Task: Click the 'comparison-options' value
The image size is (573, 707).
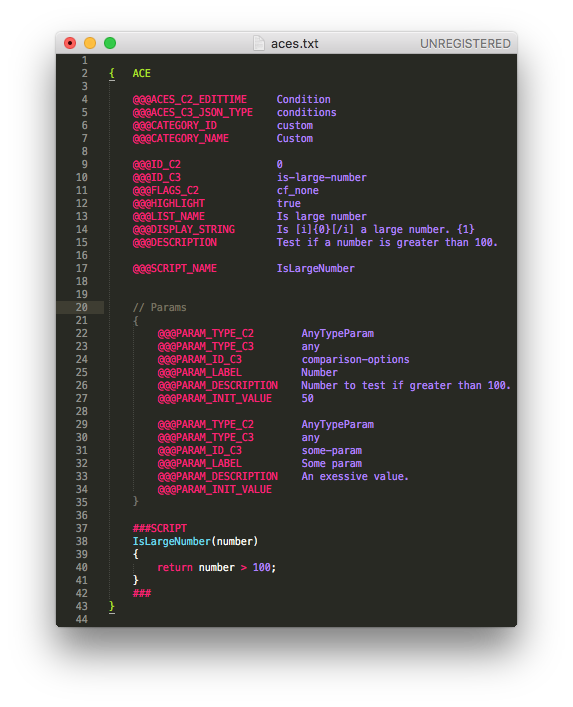Action: tap(355, 359)
